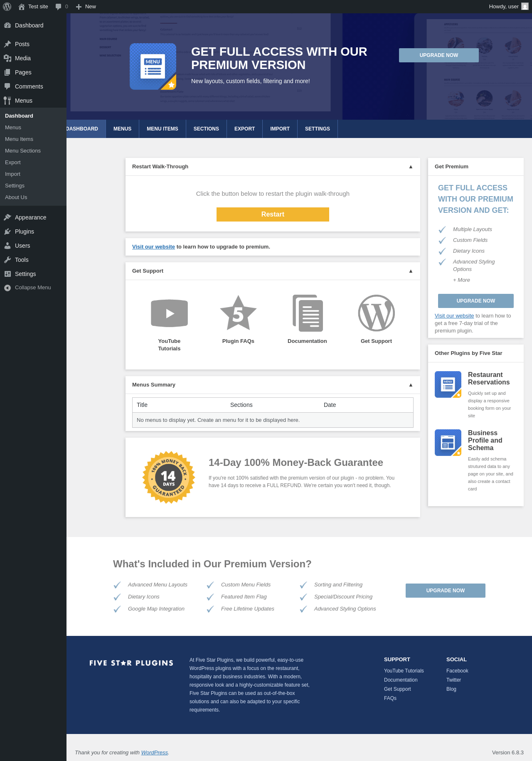Open the Sections tab
The height and width of the screenshot is (761, 532).
206,129
